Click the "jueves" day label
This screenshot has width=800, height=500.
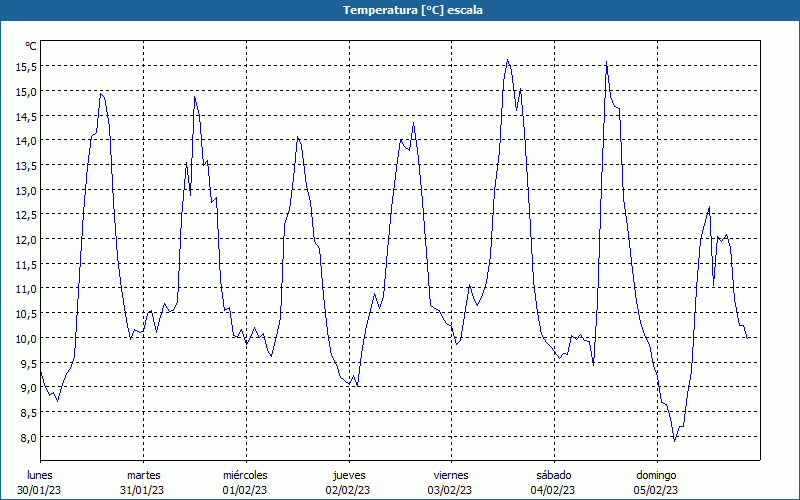[349, 475]
